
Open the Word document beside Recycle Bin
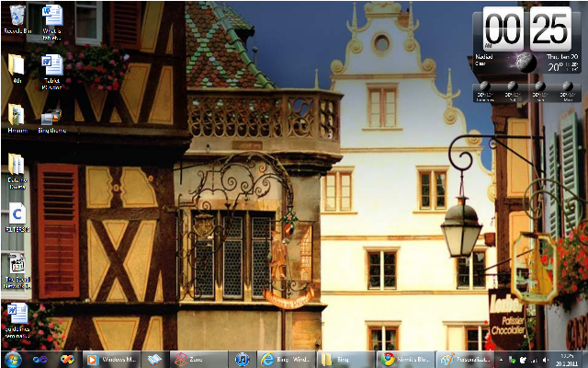(x=52, y=17)
